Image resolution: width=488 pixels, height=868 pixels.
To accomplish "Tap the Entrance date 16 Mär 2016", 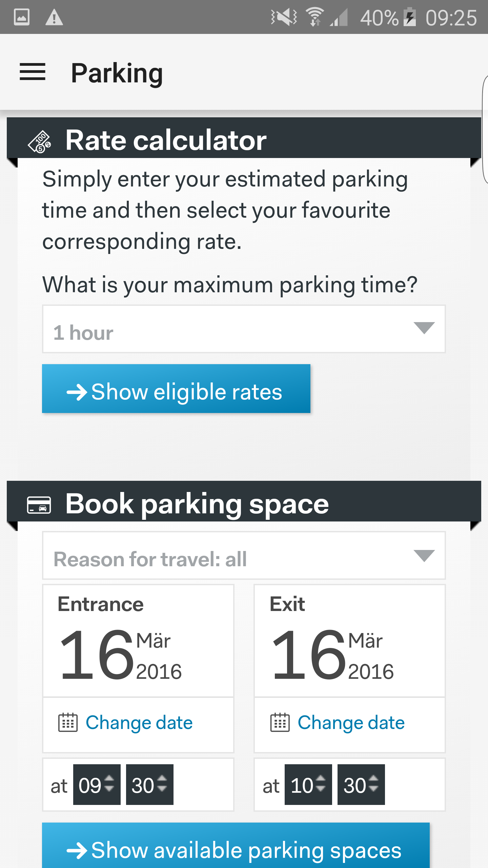I will coord(121,654).
